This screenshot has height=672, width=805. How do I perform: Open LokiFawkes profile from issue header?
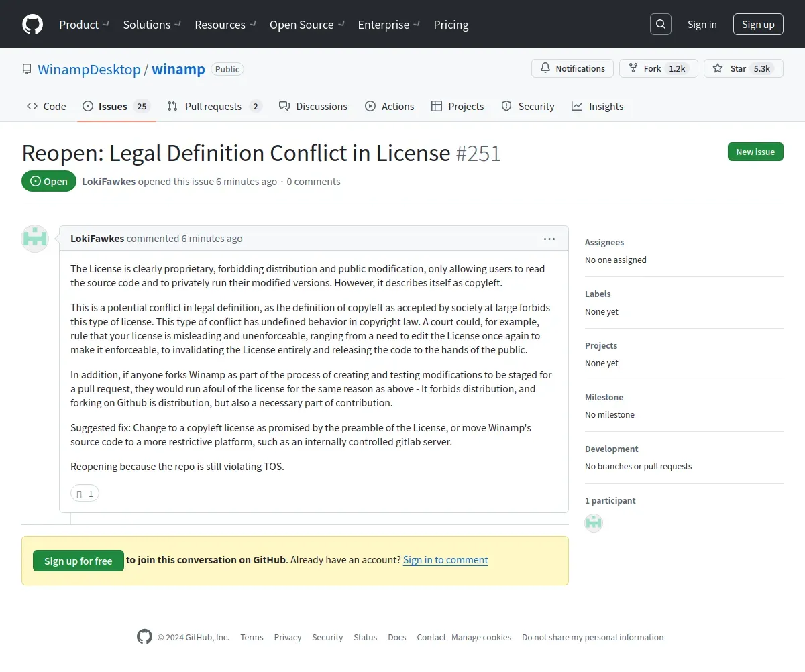point(109,182)
